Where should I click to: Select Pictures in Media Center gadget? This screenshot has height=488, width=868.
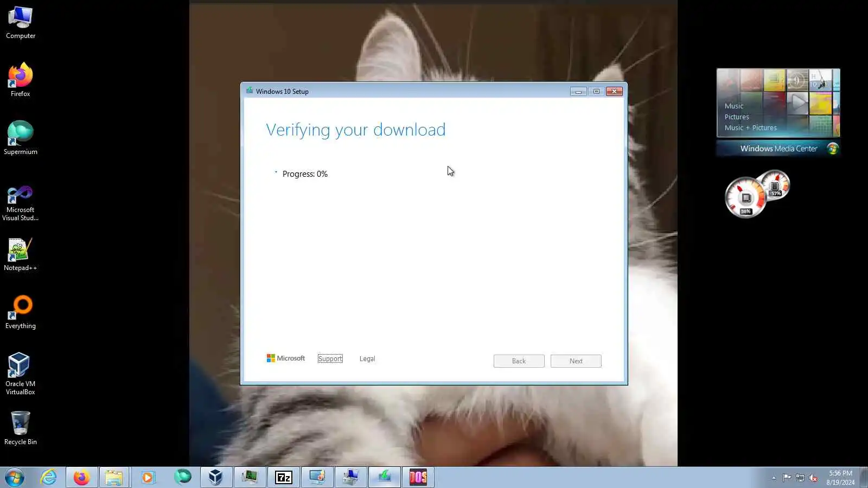(x=737, y=117)
